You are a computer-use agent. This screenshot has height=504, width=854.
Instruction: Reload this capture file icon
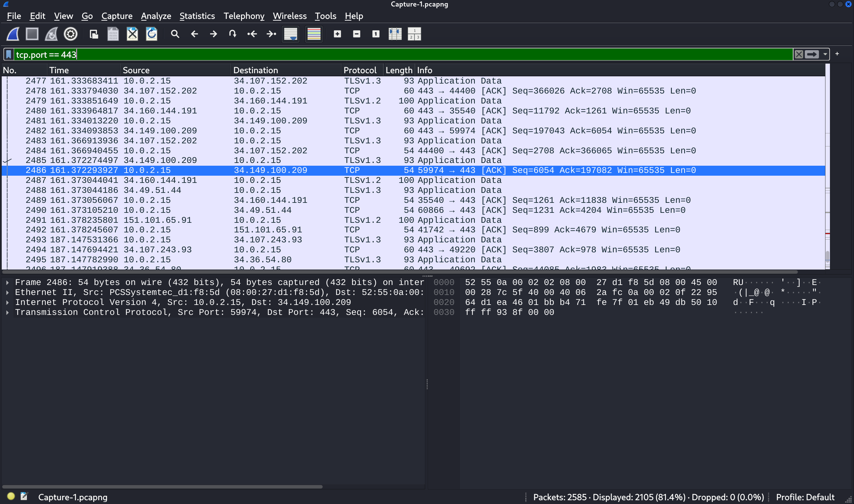pyautogui.click(x=152, y=34)
